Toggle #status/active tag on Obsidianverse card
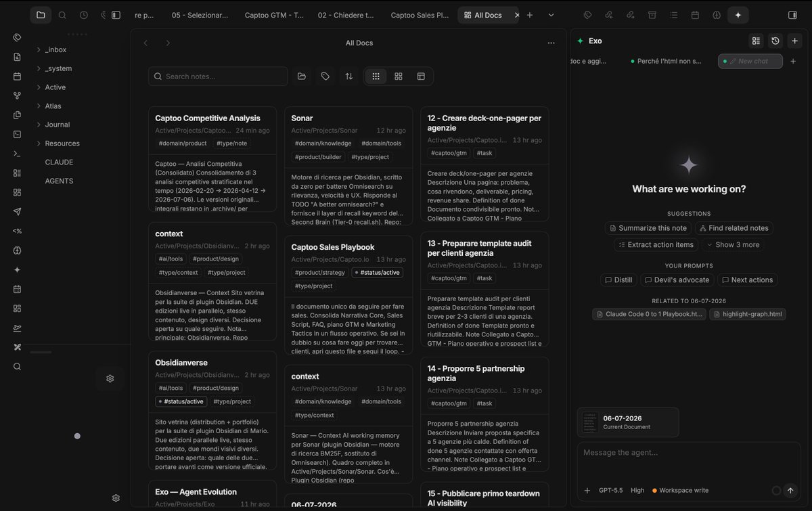Viewport: 812px width, 511px height. click(181, 401)
